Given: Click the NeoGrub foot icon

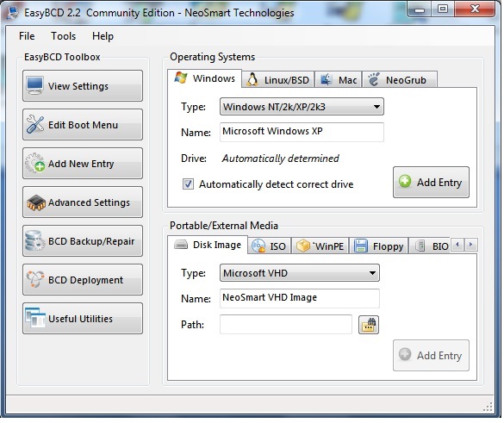Looking at the screenshot, I should tap(374, 79).
